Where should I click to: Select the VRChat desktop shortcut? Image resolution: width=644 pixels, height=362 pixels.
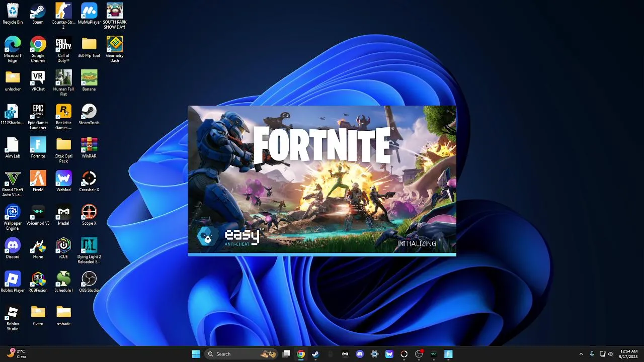pyautogui.click(x=38, y=80)
